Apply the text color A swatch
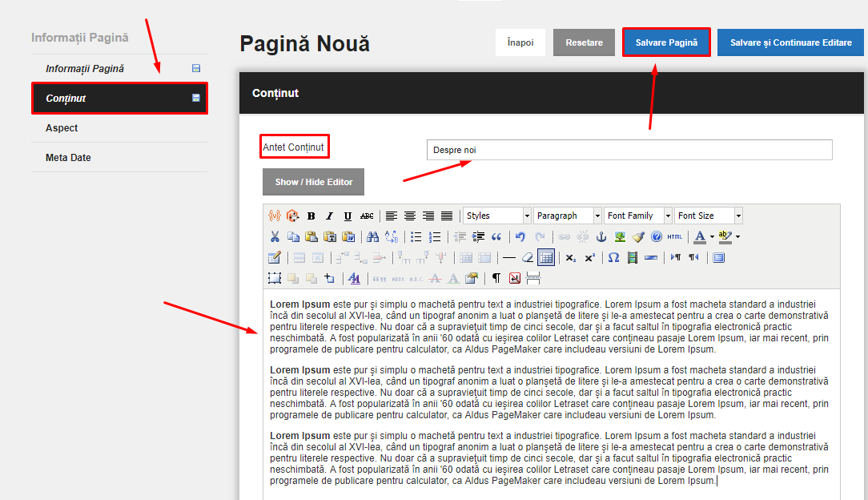Screen dimensions: 868x500 (x=701, y=237)
